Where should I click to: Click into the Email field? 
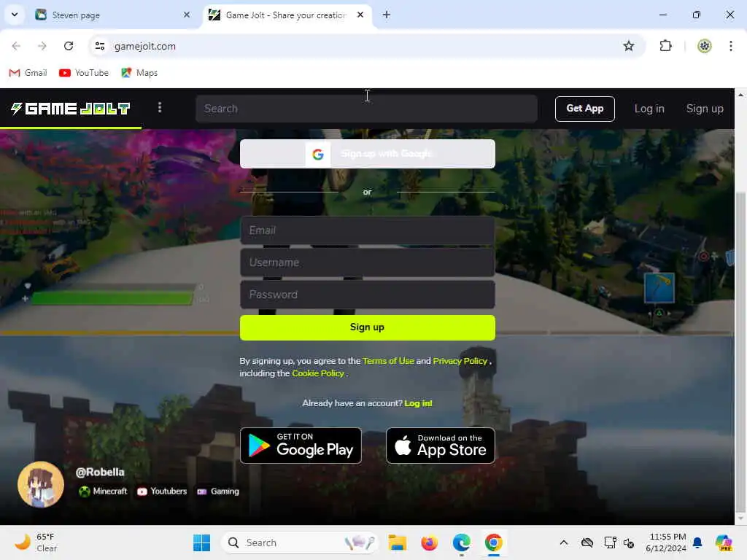368,230
